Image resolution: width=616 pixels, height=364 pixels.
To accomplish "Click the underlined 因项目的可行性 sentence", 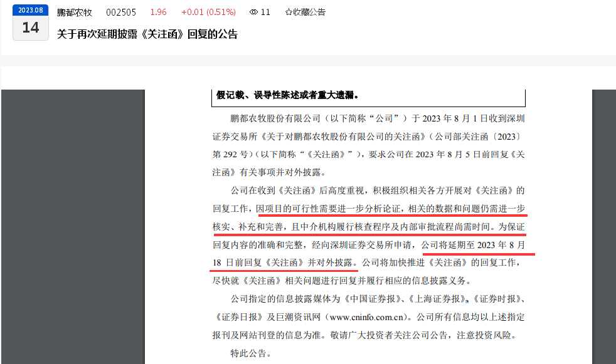I will tap(391, 209).
